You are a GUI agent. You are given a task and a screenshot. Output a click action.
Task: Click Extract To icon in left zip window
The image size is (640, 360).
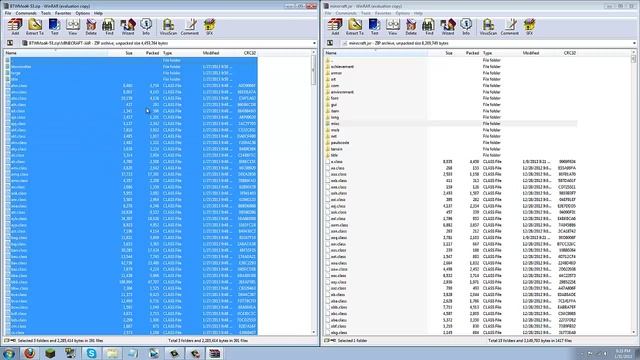[35, 27]
